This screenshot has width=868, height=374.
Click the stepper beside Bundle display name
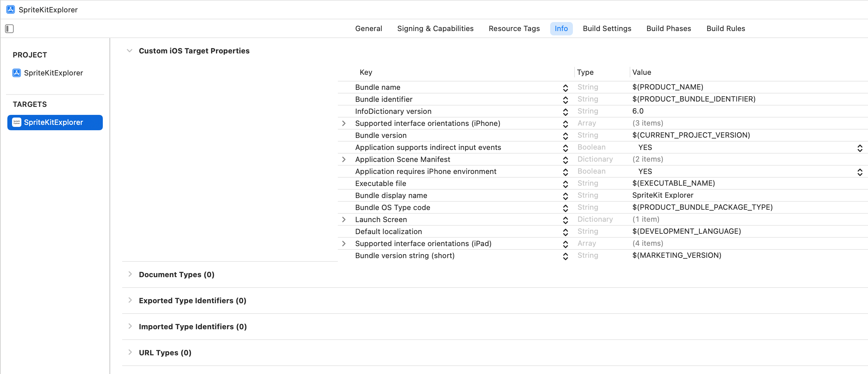[565, 196]
